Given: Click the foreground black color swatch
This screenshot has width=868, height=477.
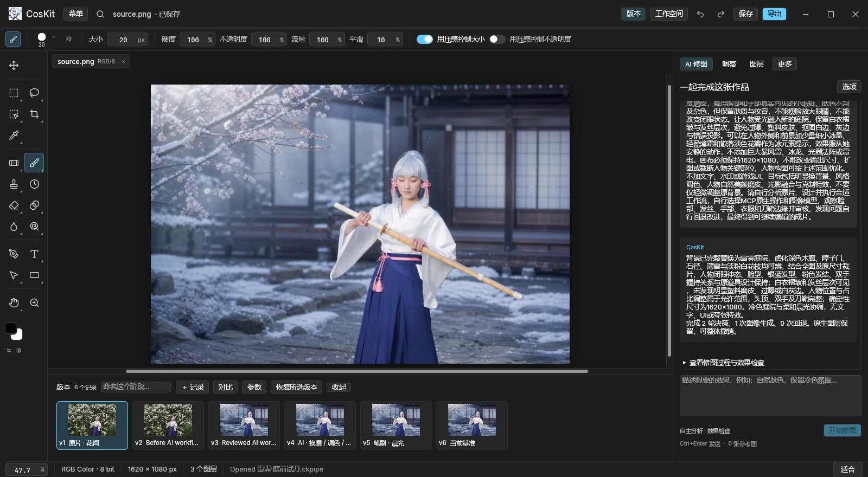Looking at the screenshot, I should pos(10,328).
